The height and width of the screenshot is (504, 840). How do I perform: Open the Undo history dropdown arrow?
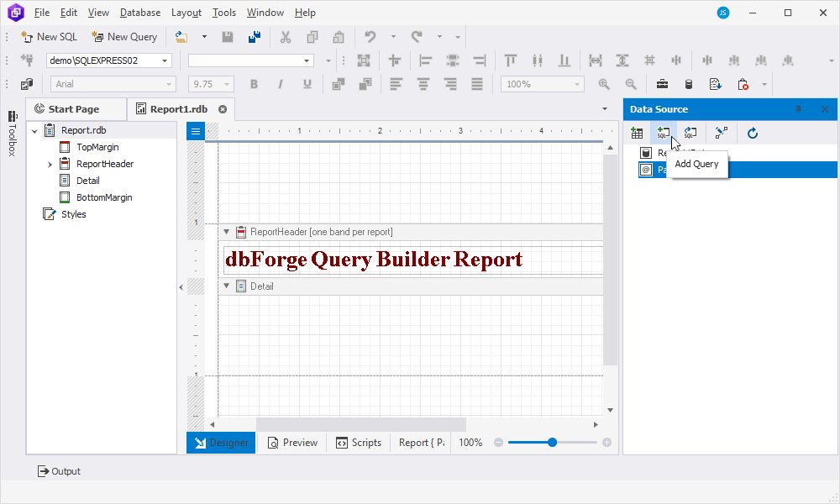(393, 37)
